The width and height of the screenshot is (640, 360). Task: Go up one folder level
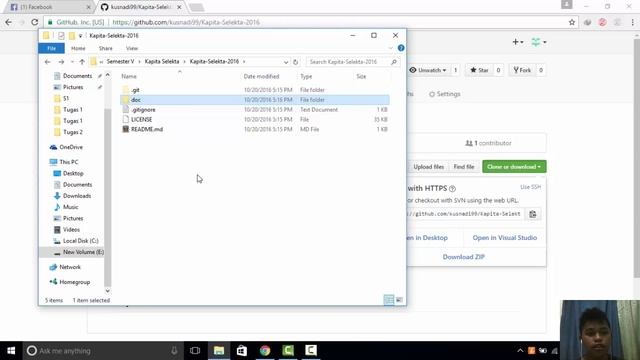[82, 62]
